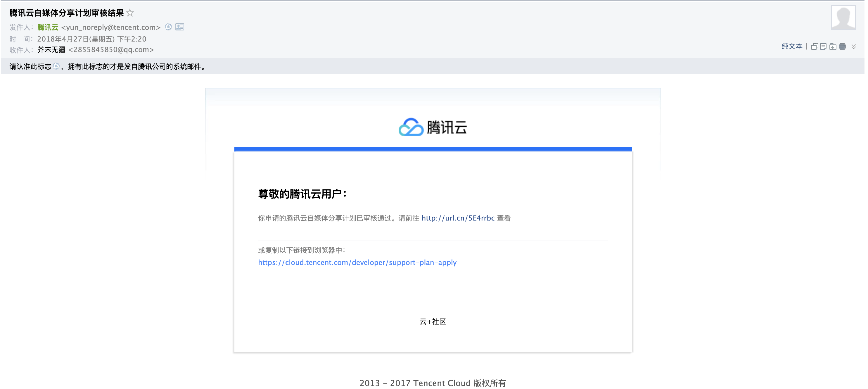868x389 pixels.
Task: Click the recipient name 芥末无疆
Action: tap(51, 50)
